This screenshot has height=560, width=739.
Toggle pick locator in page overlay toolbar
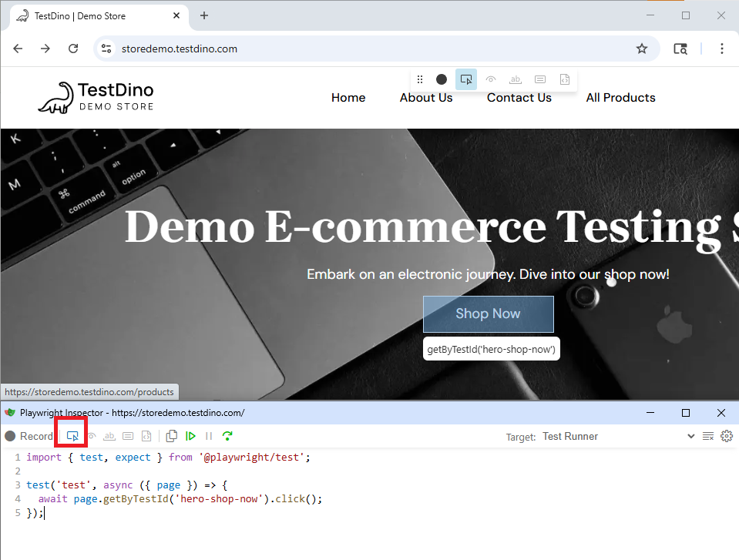(x=465, y=79)
